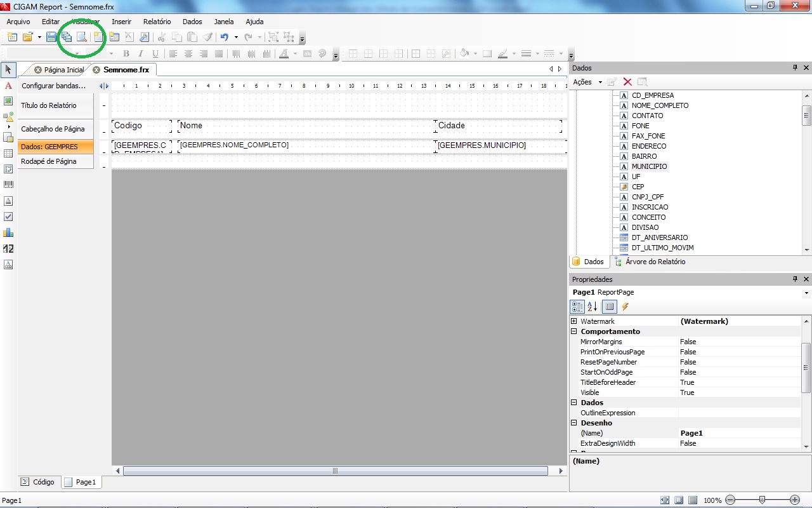
Task: Select the [GEEMPRES.NOME_COMPLETO] text object
Action: 306,146
